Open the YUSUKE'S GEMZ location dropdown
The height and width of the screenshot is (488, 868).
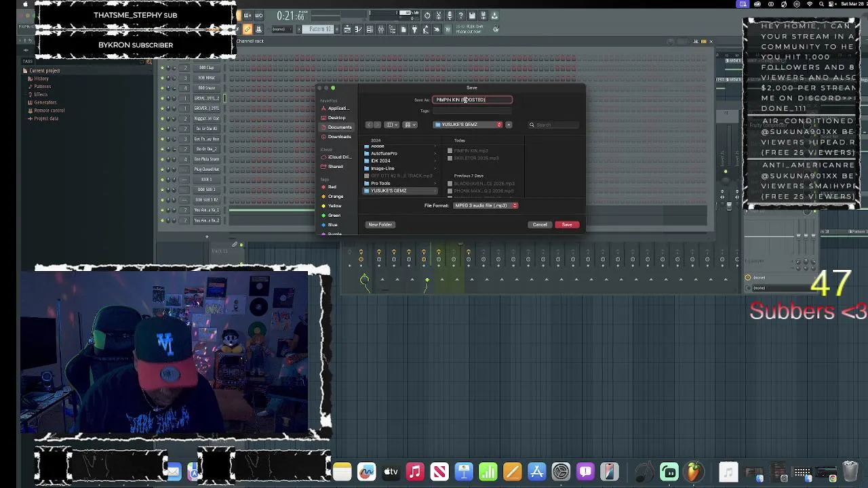point(468,125)
